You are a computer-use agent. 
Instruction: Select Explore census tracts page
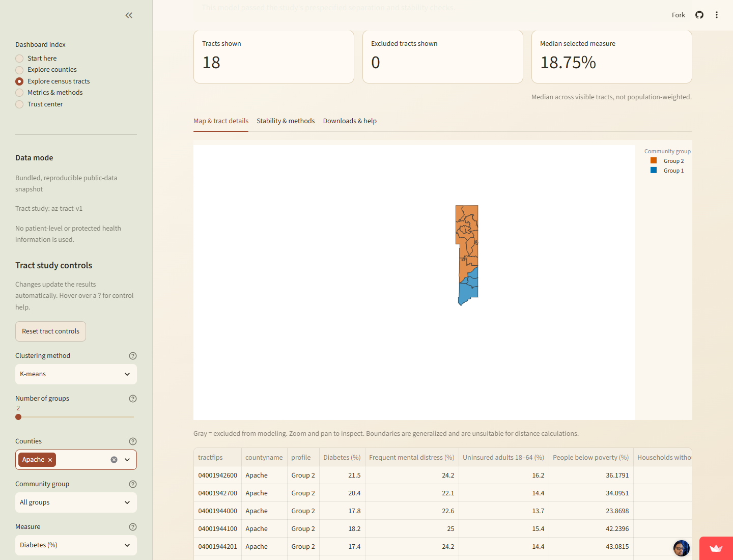tap(52, 81)
